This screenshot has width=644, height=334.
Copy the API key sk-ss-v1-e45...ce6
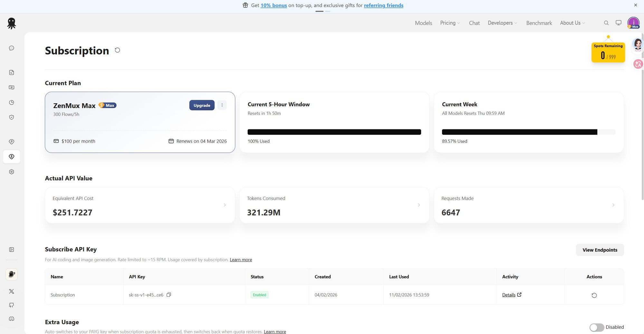pyautogui.click(x=169, y=295)
